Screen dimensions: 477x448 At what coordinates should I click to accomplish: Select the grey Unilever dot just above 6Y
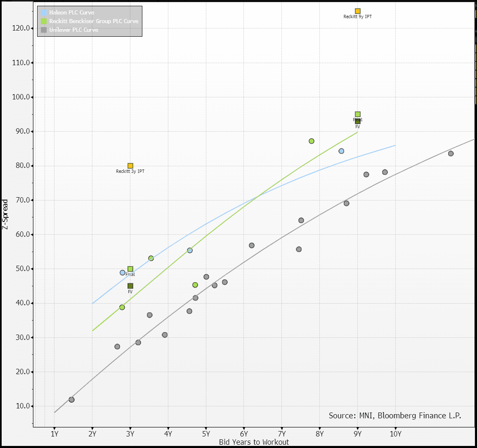(252, 245)
